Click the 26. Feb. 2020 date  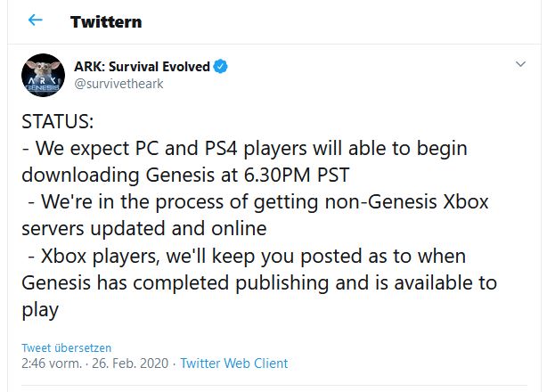pyautogui.click(x=130, y=363)
